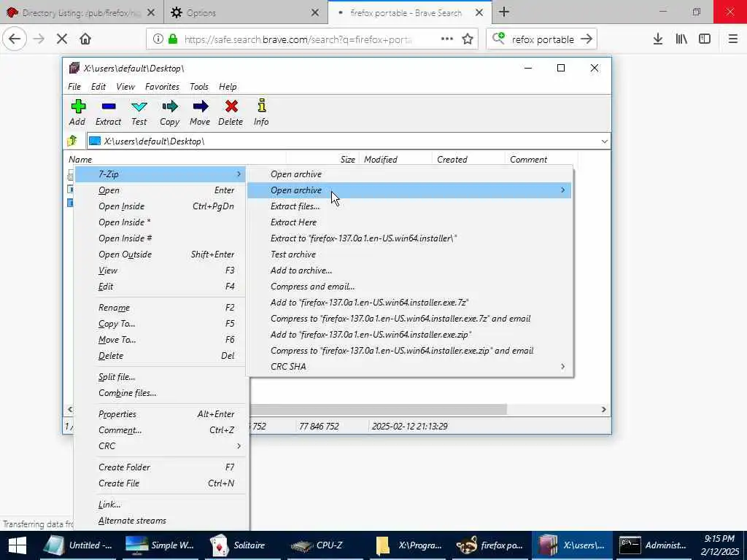Switch to Untitled notepad taskbar item
Viewport: 747px width, 560px height.
point(79,545)
